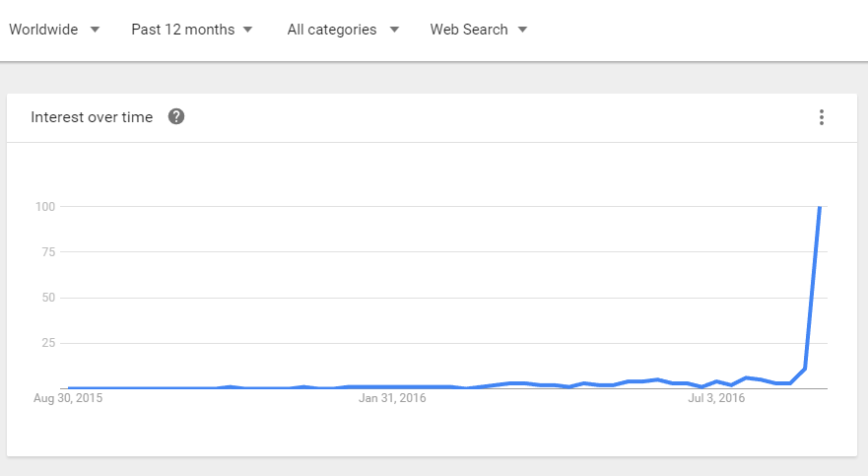Click the arrow next to Web Search
This screenshot has height=476, width=868.
pos(522,30)
